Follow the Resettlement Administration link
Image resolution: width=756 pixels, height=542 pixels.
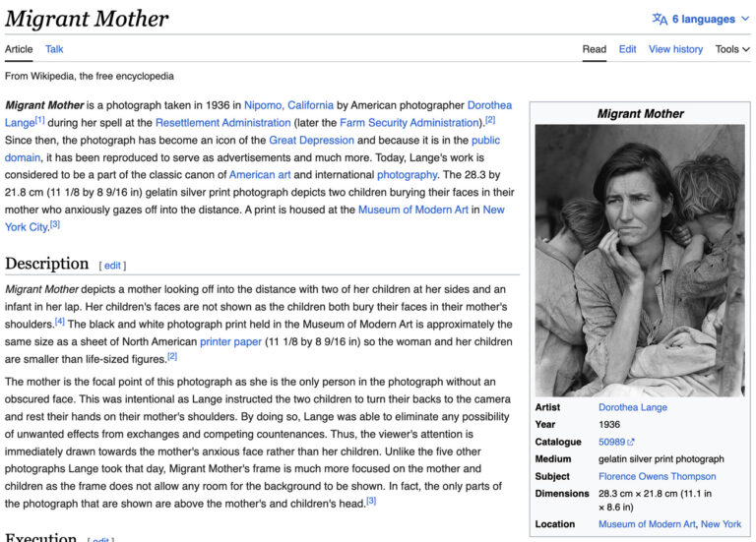[x=222, y=123]
